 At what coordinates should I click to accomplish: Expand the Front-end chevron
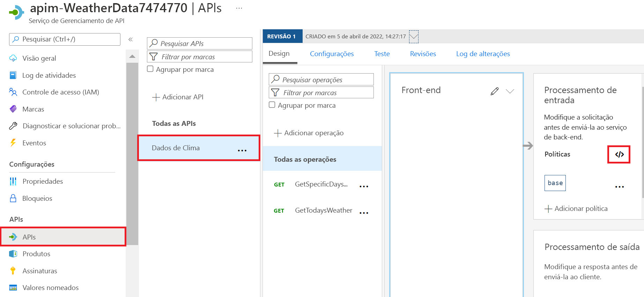510,91
